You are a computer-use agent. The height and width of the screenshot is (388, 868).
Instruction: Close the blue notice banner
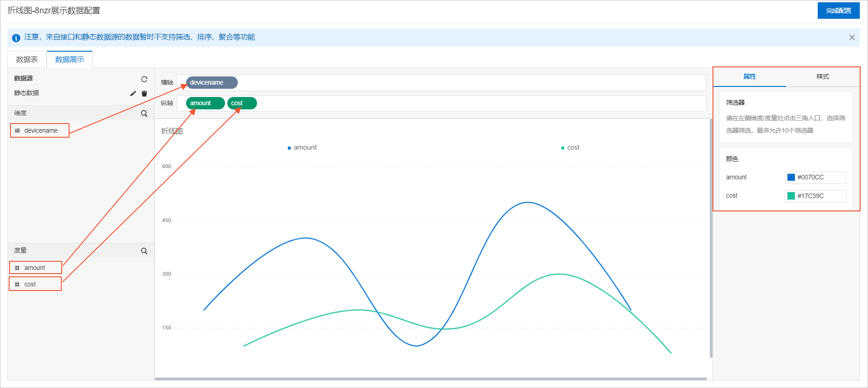[x=852, y=38]
